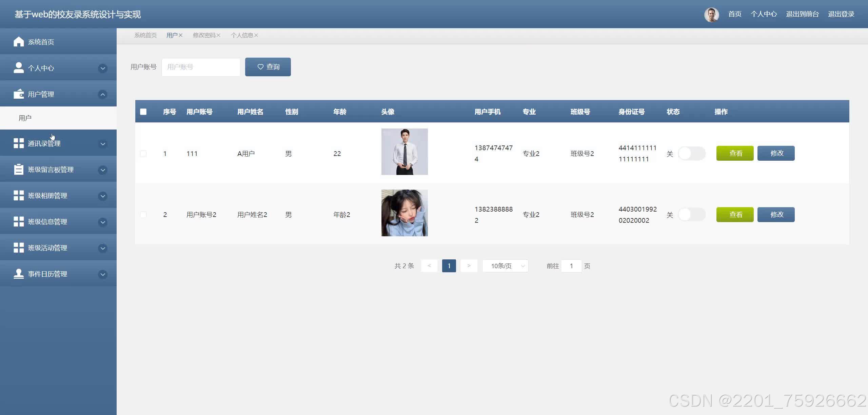Click the person icon beside 个人中心
The image size is (868, 415).
[x=19, y=68]
